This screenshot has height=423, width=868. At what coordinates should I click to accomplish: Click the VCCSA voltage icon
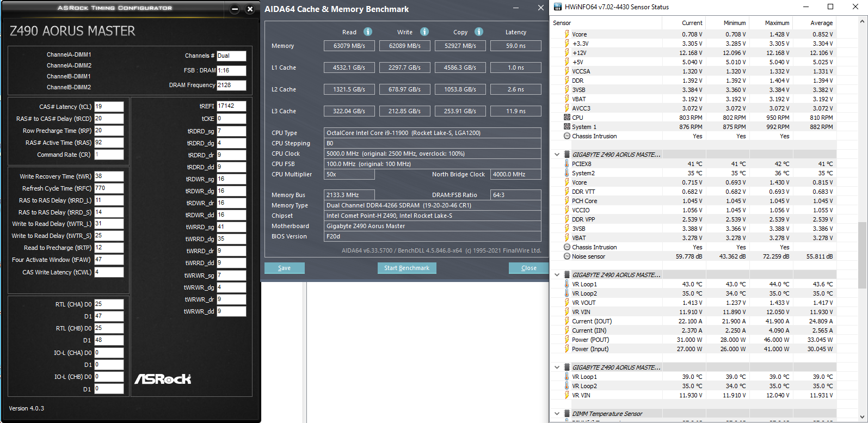(567, 71)
